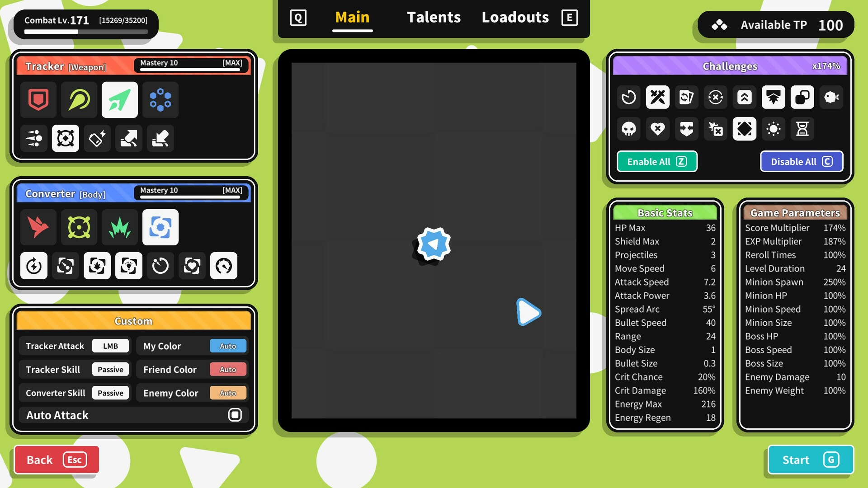Toggle the Converter Skill passive mode
868x488 pixels.
click(110, 393)
